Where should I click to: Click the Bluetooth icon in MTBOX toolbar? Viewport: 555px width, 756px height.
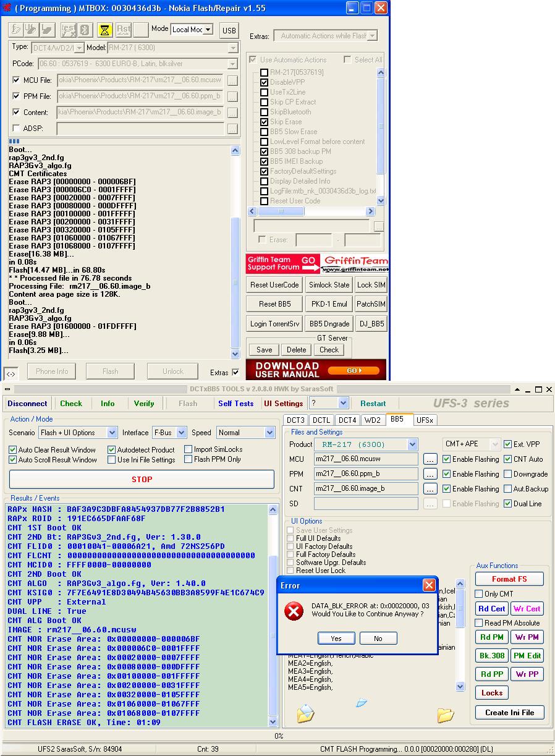click(x=86, y=30)
